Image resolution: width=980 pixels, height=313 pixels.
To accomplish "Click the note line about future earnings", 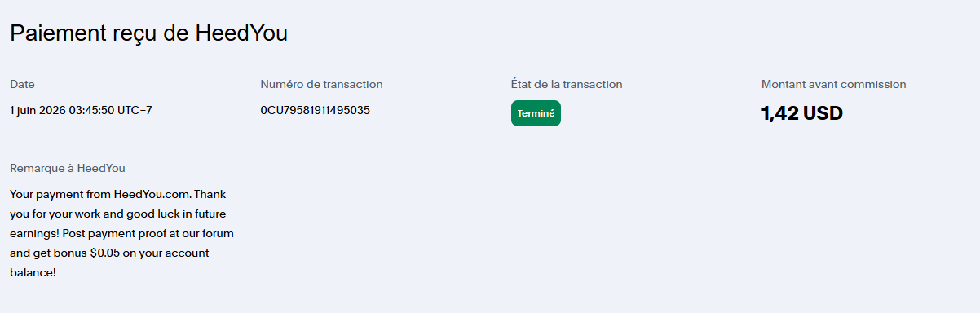I will click(121, 214).
